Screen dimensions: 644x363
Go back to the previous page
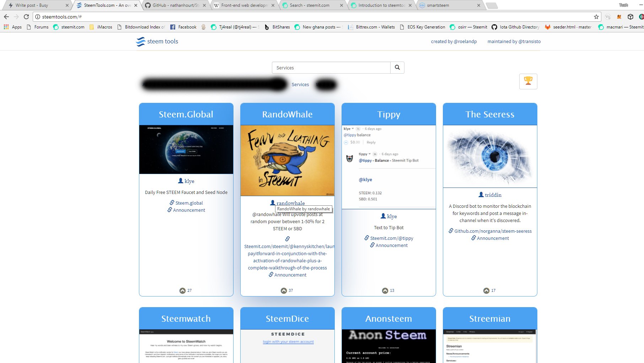[x=6, y=17]
